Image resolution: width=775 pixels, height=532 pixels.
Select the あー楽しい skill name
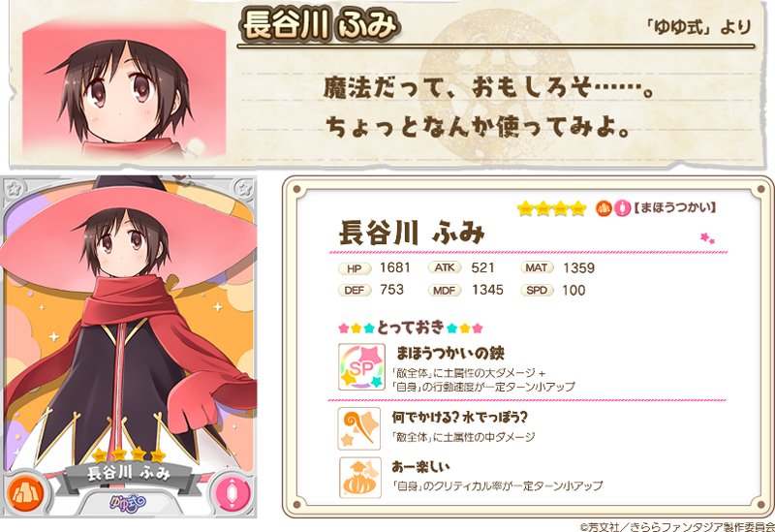click(x=421, y=466)
